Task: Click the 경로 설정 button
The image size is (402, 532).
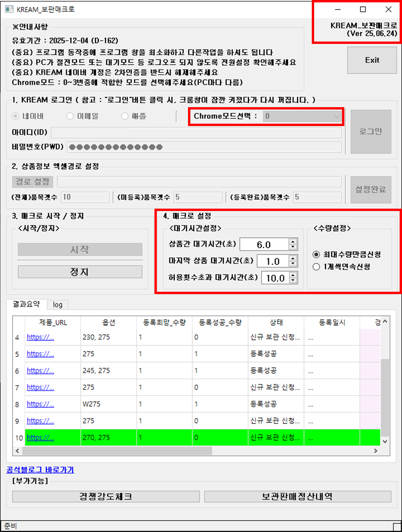Action: point(33,182)
